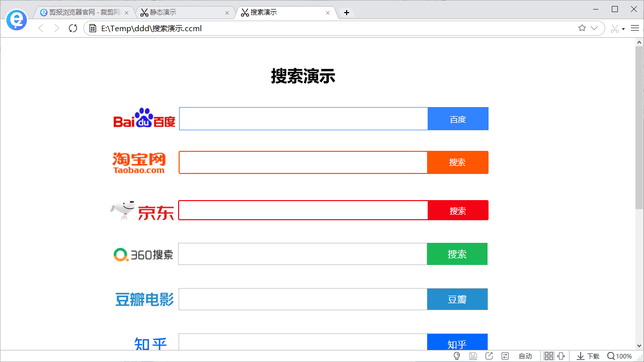Open the hamburger menu at top right
644x362 pixels.
point(635,28)
